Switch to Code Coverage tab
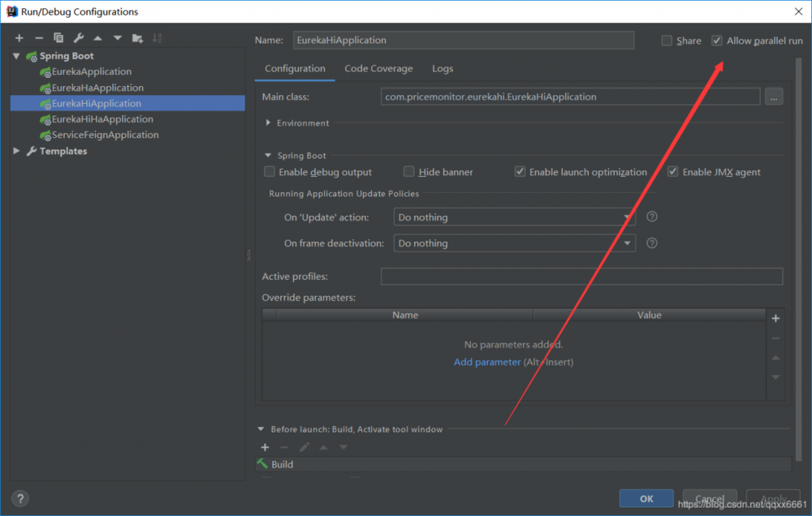812x516 pixels. (378, 69)
